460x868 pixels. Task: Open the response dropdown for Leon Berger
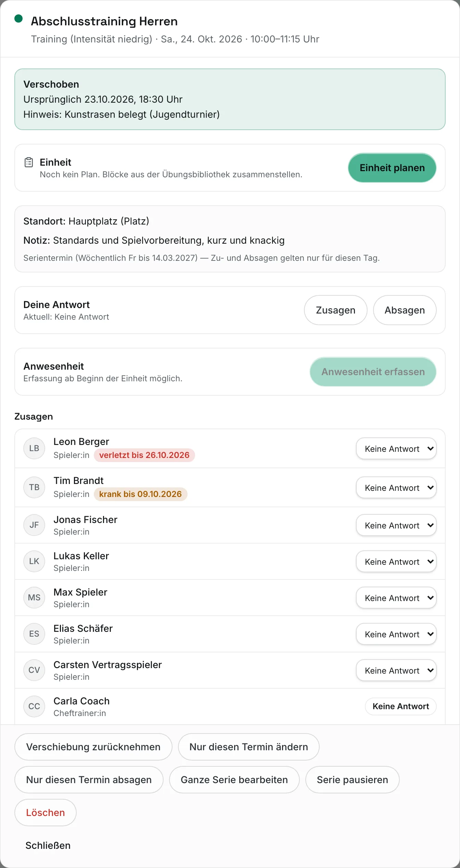[396, 448]
